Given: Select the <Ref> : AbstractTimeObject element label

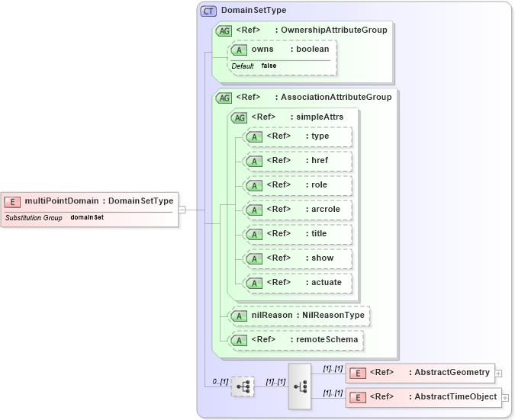Looking at the screenshot, I should [x=433, y=396].
